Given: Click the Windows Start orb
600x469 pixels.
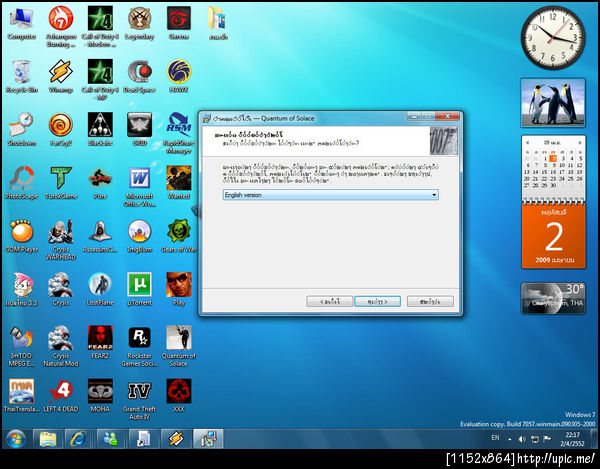Looking at the screenshot, I should 16,439.
